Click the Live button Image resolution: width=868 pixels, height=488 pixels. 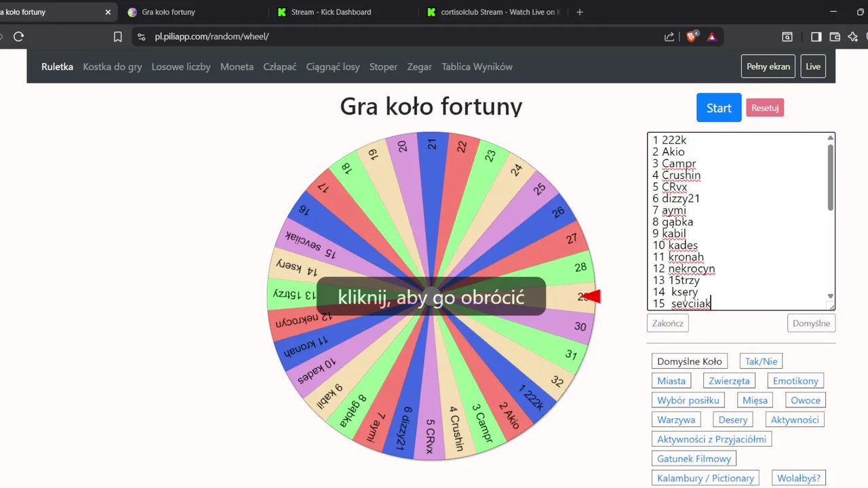(x=813, y=66)
